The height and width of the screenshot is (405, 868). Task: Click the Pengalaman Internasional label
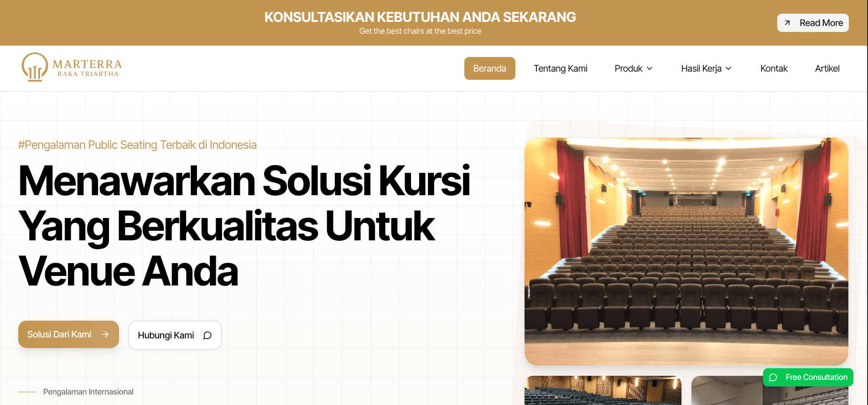pos(88,392)
